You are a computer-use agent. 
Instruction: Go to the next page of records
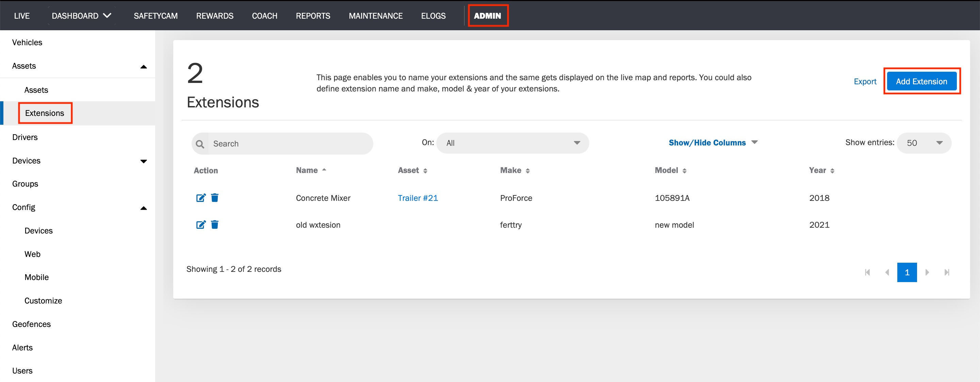pos(927,272)
